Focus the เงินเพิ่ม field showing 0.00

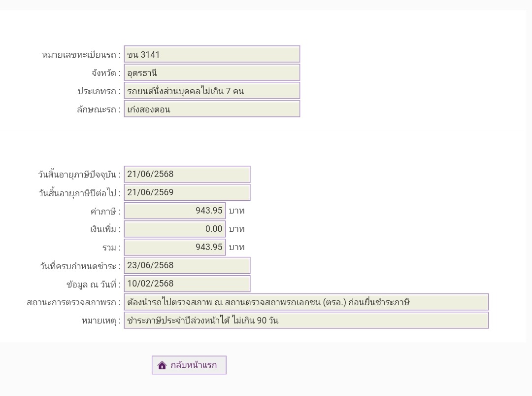(174, 229)
